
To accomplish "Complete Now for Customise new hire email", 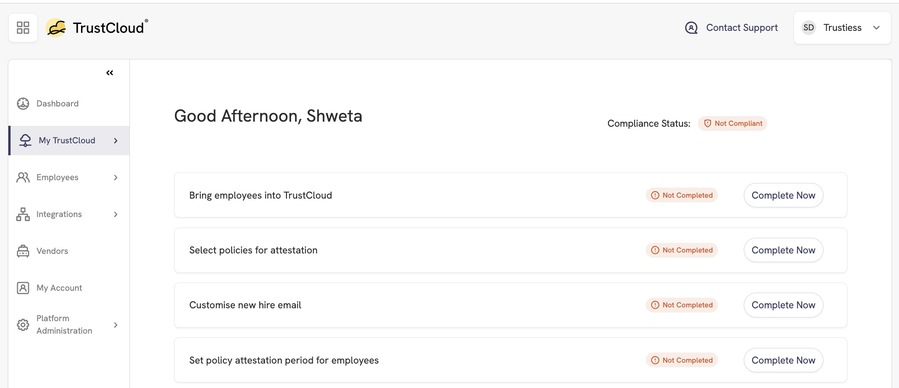I will point(783,305).
